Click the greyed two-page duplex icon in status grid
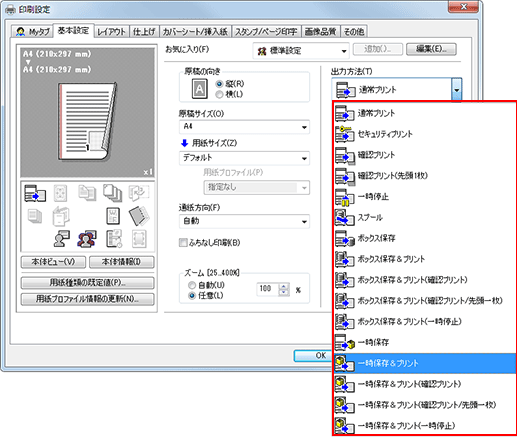Image resolution: width=517 pixels, height=437 pixels. [x=87, y=194]
